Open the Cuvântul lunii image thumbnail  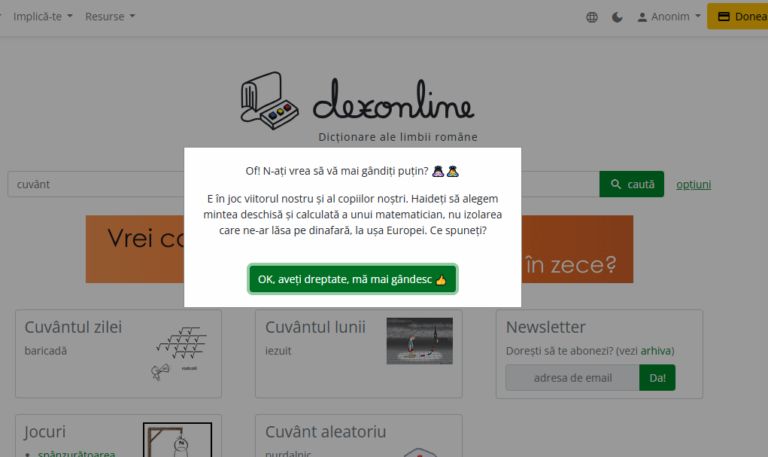(419, 341)
